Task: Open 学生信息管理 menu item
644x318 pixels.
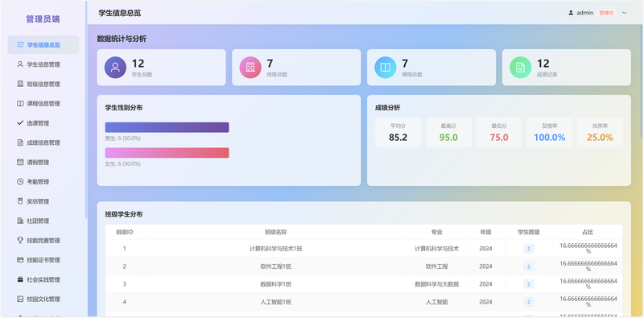Action: tap(43, 64)
